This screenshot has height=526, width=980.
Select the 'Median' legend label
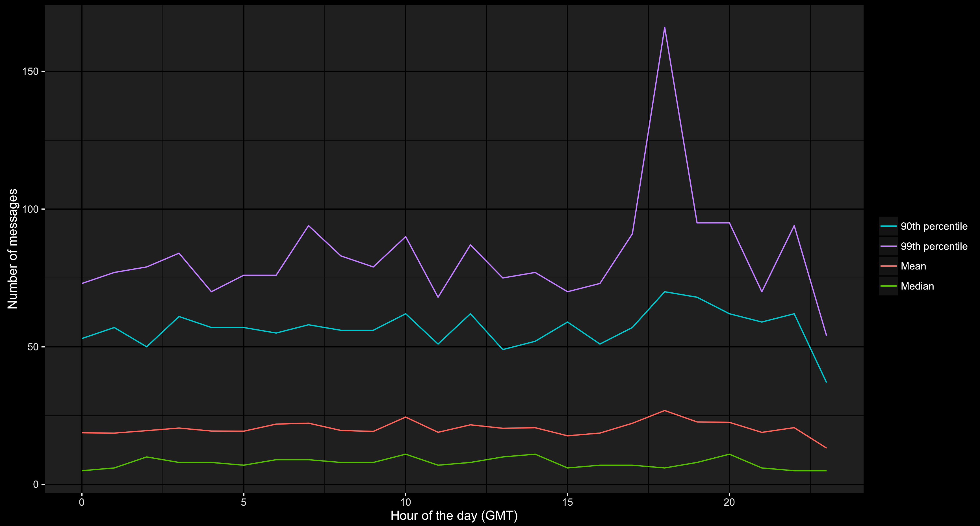[917, 286]
